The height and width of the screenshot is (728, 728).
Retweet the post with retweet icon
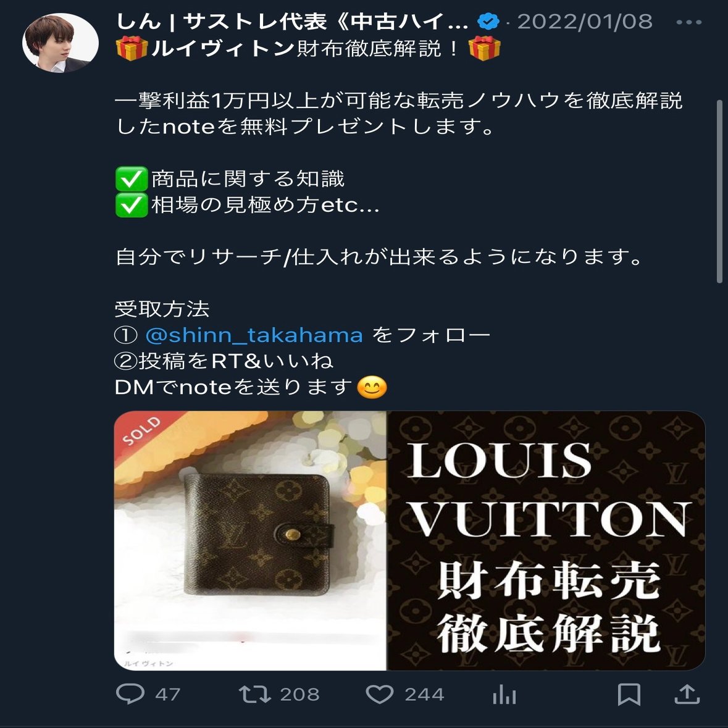pyautogui.click(x=254, y=694)
